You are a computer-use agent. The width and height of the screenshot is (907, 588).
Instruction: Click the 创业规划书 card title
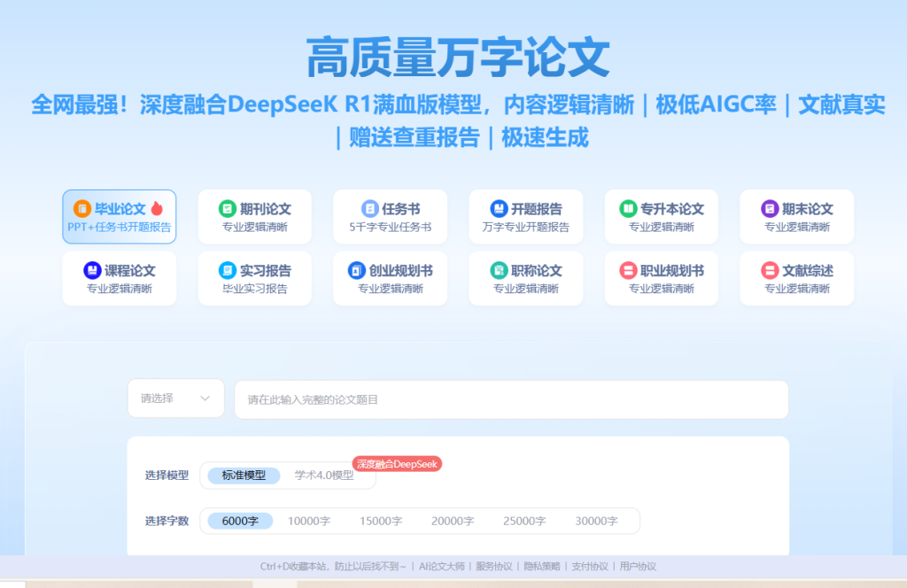401,271
